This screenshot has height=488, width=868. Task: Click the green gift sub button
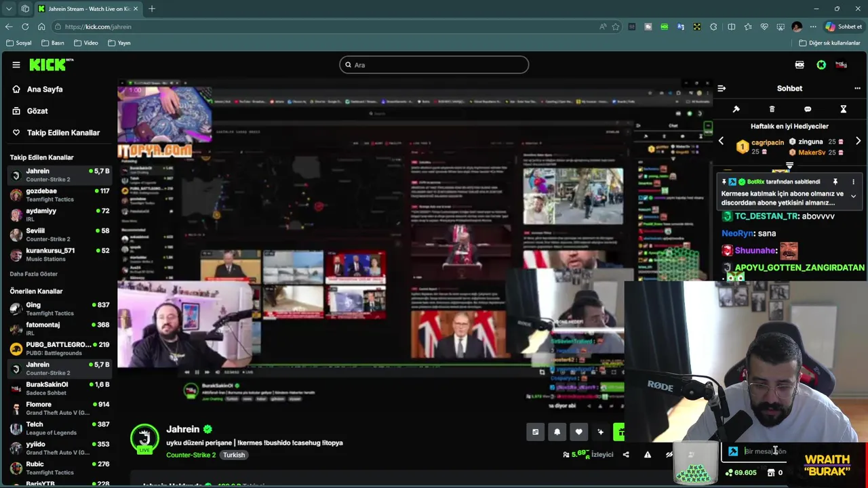[x=619, y=432]
